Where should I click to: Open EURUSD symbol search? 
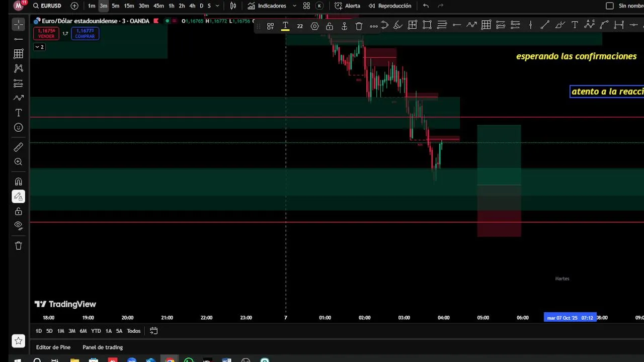pyautogui.click(x=47, y=6)
